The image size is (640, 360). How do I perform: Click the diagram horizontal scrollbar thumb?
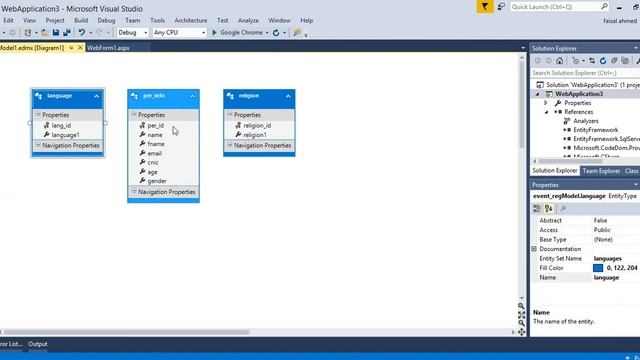127,332
